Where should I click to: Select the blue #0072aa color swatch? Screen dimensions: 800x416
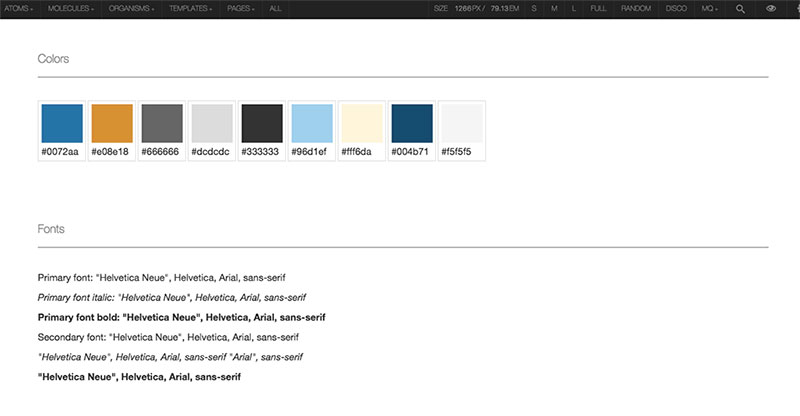pos(61,122)
